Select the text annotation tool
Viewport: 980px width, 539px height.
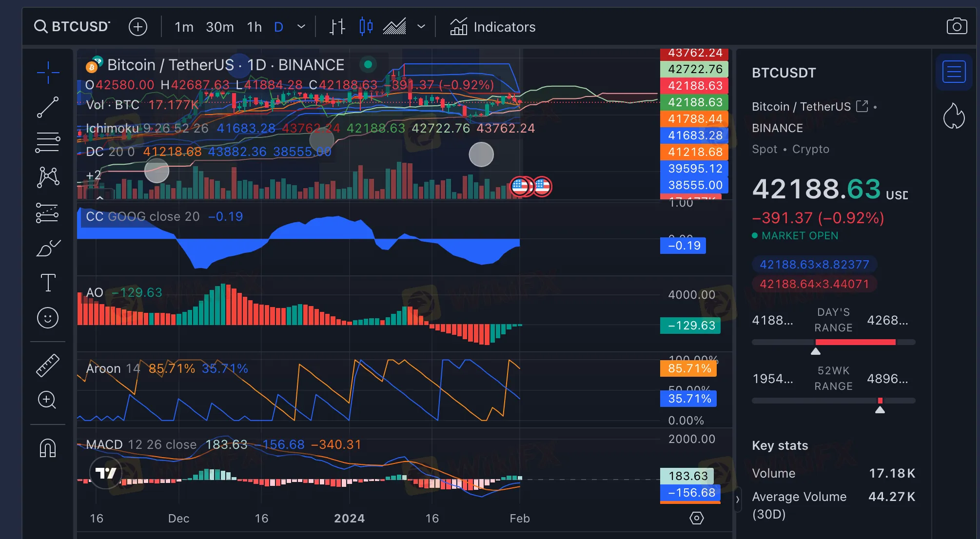48,283
